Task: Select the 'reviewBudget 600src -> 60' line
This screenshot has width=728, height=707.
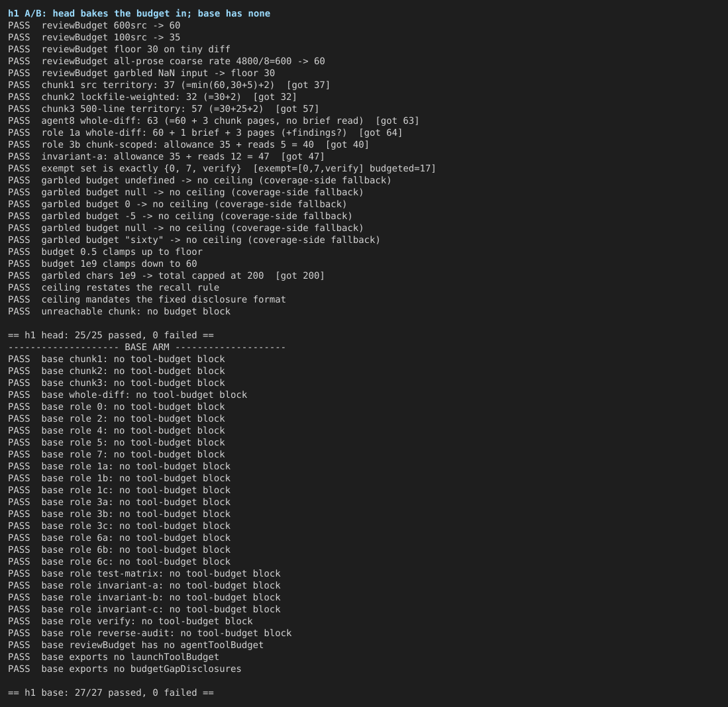Action: point(94,26)
